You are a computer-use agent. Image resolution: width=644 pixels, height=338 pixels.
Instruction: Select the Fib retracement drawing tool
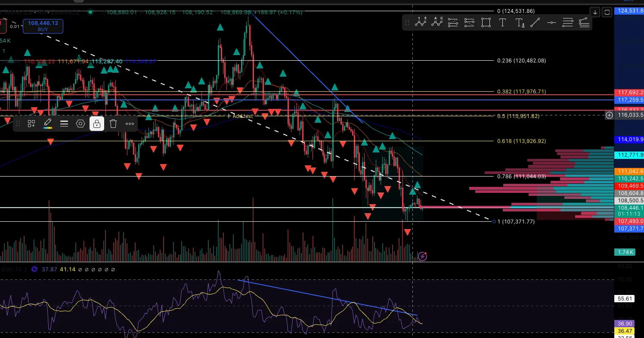point(453,23)
